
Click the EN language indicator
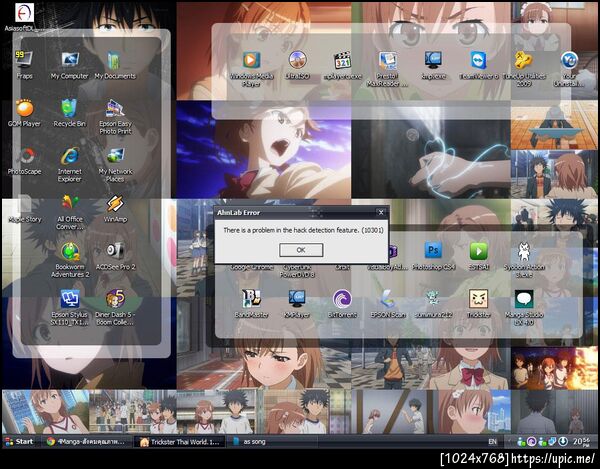pos(492,442)
